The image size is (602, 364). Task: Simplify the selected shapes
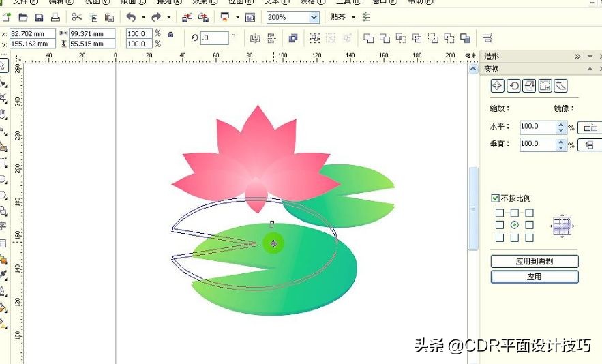click(417, 38)
